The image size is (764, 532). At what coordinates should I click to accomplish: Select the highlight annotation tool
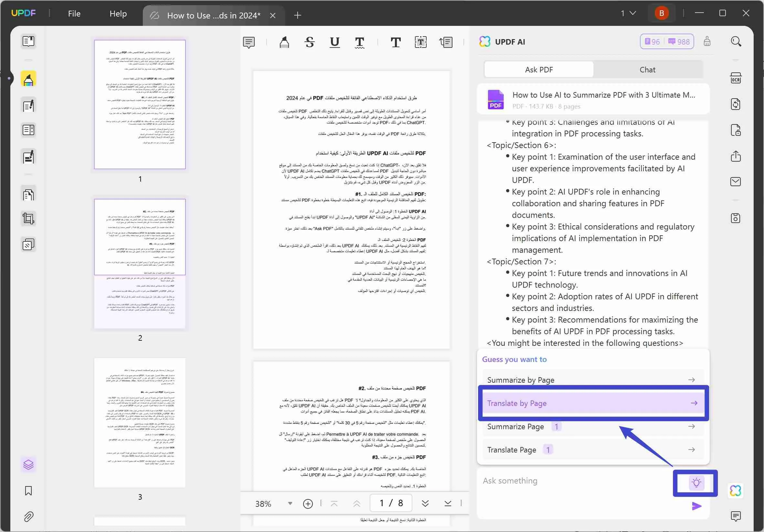pyautogui.click(x=284, y=42)
